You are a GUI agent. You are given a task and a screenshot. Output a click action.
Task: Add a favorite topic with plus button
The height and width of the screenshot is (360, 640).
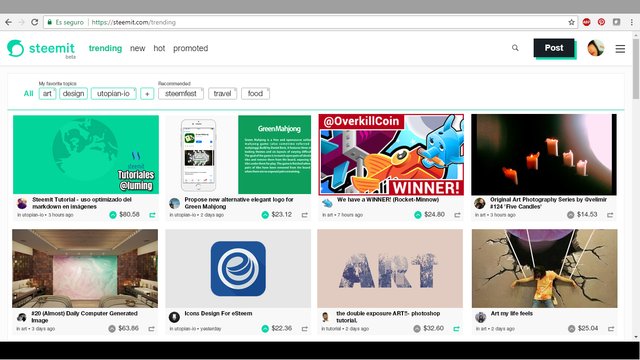[x=147, y=94]
